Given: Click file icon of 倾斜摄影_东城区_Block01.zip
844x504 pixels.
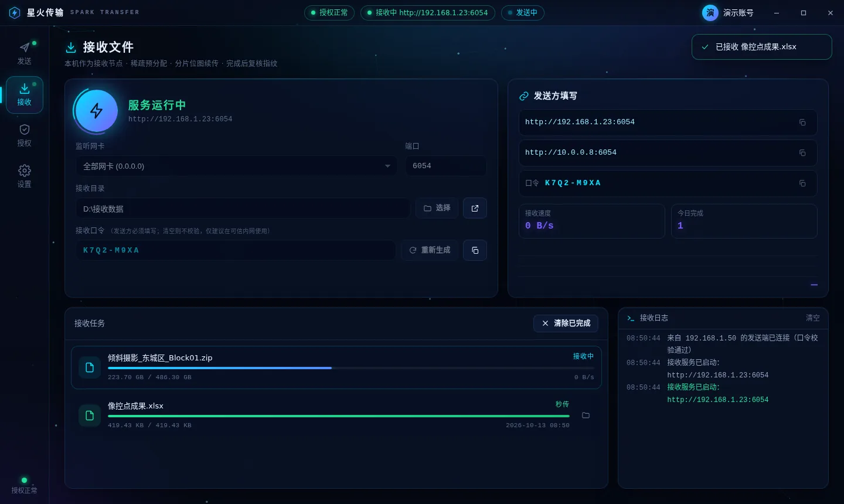Looking at the screenshot, I should [90, 367].
